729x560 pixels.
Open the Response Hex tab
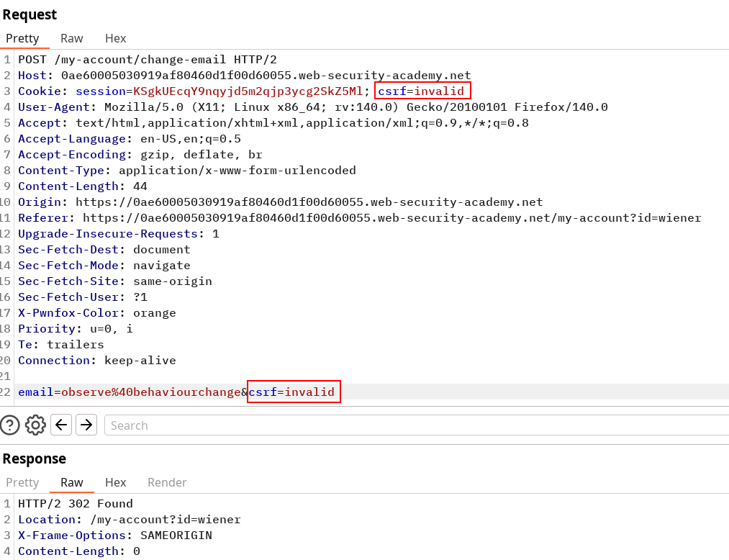115,482
